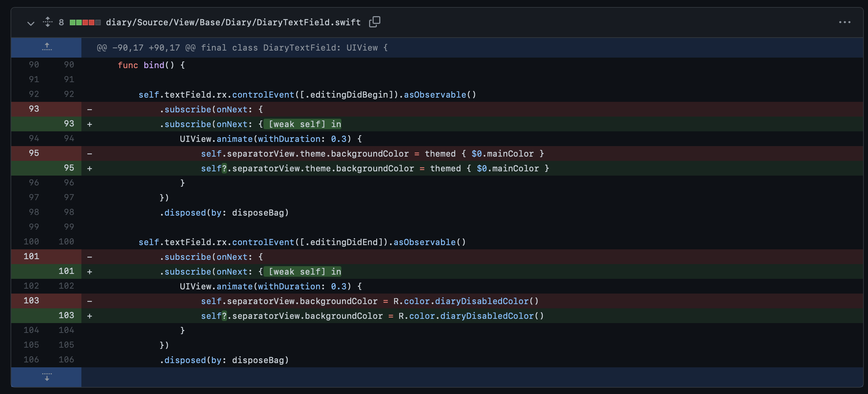The width and height of the screenshot is (868, 394).
Task: Click the func bind() code line
Action: (x=151, y=65)
